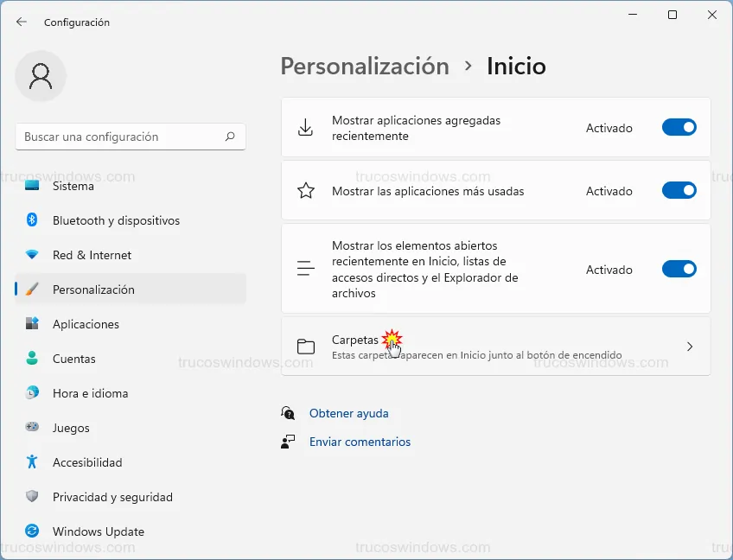Click the user profile avatar icon
733x560 pixels.
pos(41,76)
